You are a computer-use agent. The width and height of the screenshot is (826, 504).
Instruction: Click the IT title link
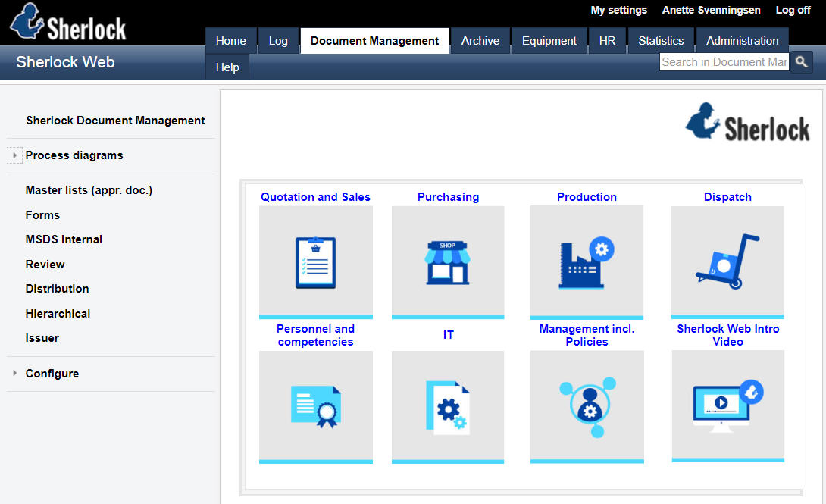pos(449,335)
